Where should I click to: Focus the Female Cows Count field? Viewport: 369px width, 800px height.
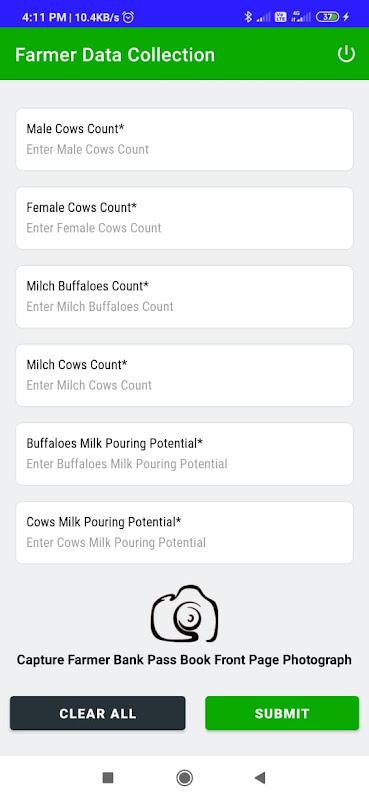(x=184, y=218)
